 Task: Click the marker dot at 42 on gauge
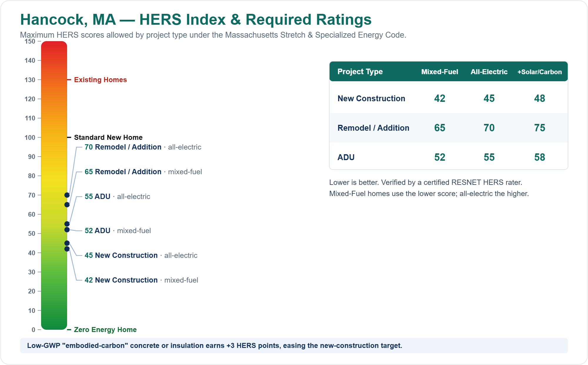[67, 249]
